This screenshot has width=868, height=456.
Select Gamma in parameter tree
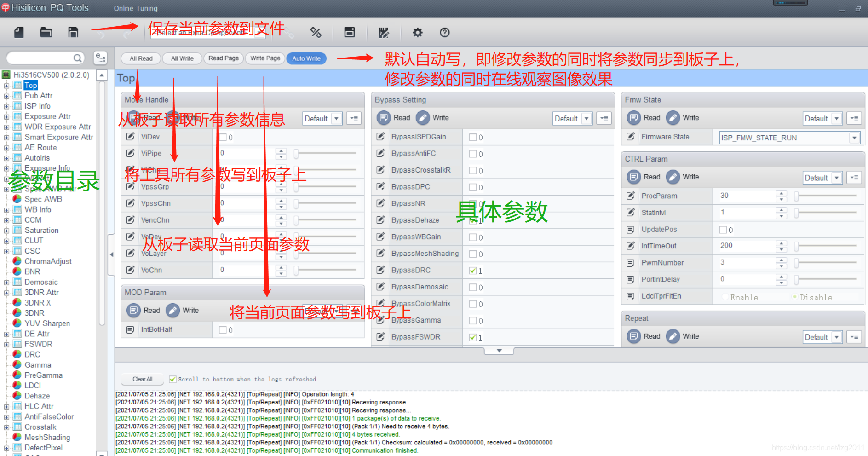pos(38,365)
